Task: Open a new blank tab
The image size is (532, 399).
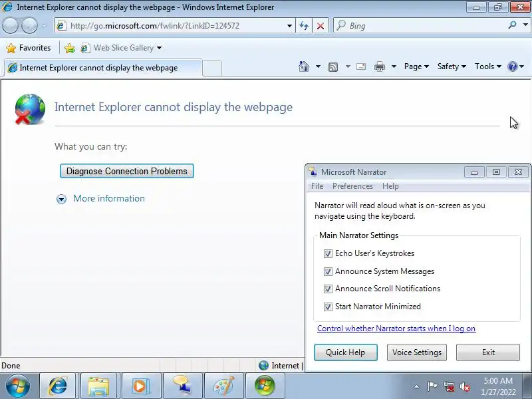Action: 212,68
